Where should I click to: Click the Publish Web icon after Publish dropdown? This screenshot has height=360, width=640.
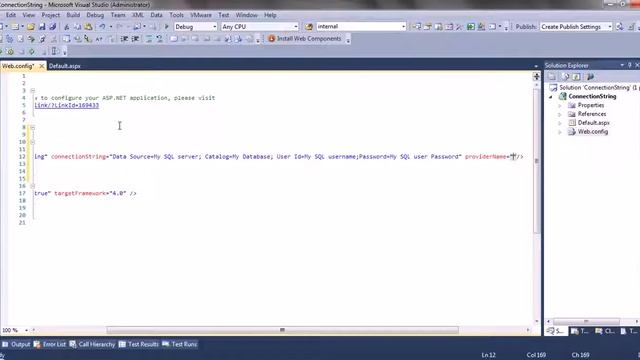pyautogui.click(x=620, y=27)
